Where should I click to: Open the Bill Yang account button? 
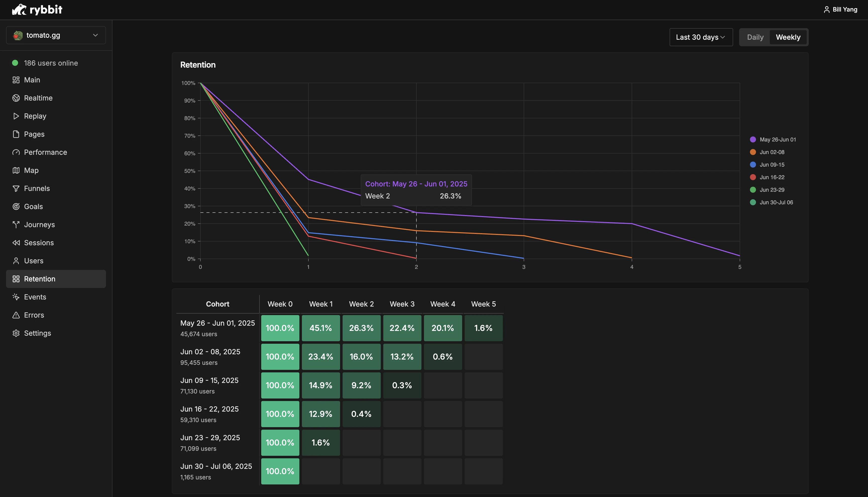840,10
